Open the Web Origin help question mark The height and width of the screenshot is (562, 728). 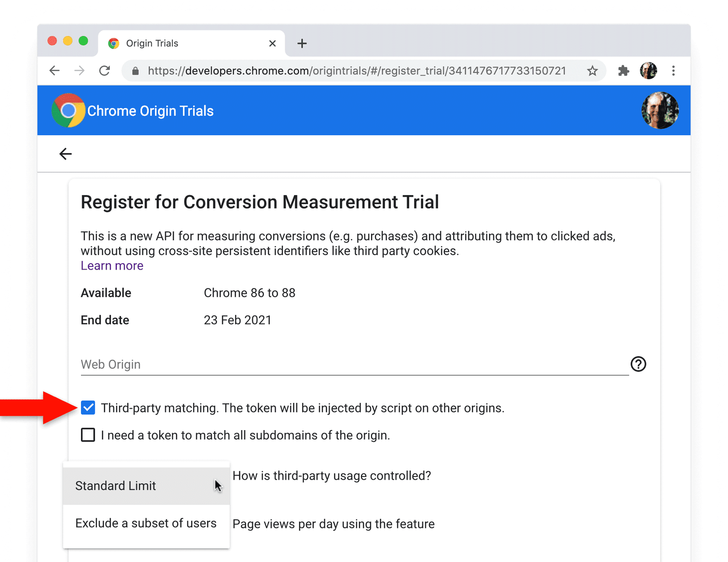pyautogui.click(x=638, y=364)
